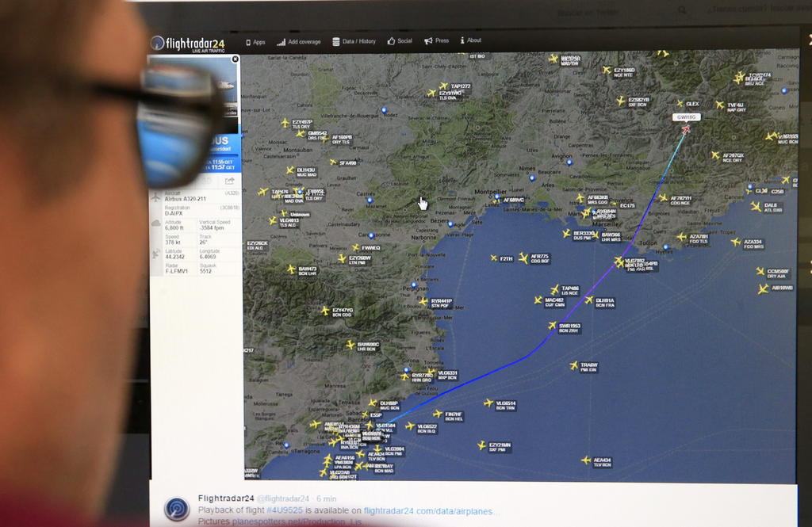
Task: Click the AZA334 plane icon
Action: (x=735, y=242)
